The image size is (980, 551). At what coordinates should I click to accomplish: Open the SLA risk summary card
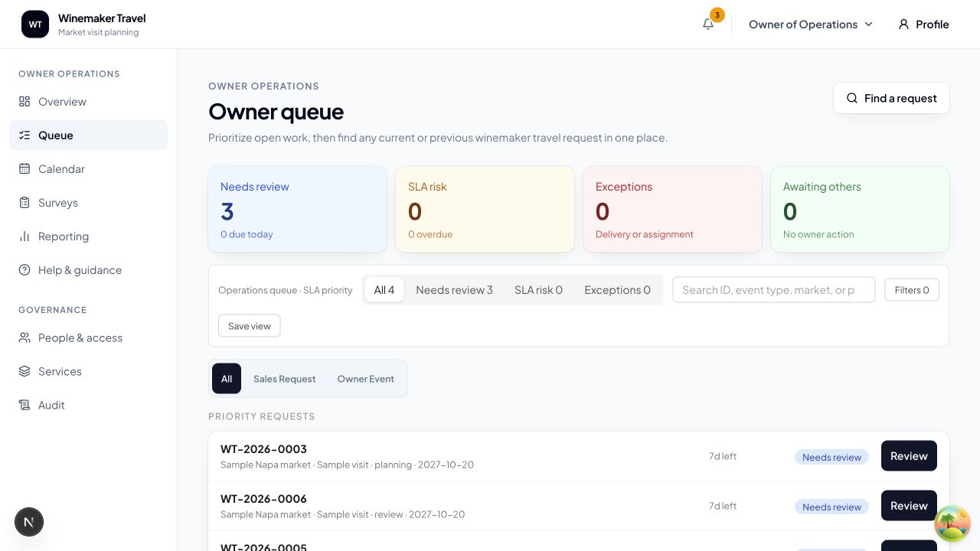click(x=485, y=210)
